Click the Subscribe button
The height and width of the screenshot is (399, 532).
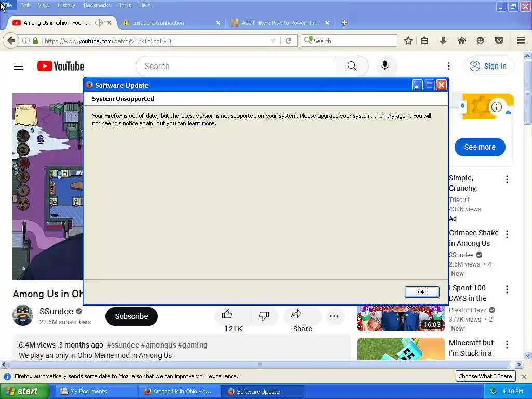(131, 316)
